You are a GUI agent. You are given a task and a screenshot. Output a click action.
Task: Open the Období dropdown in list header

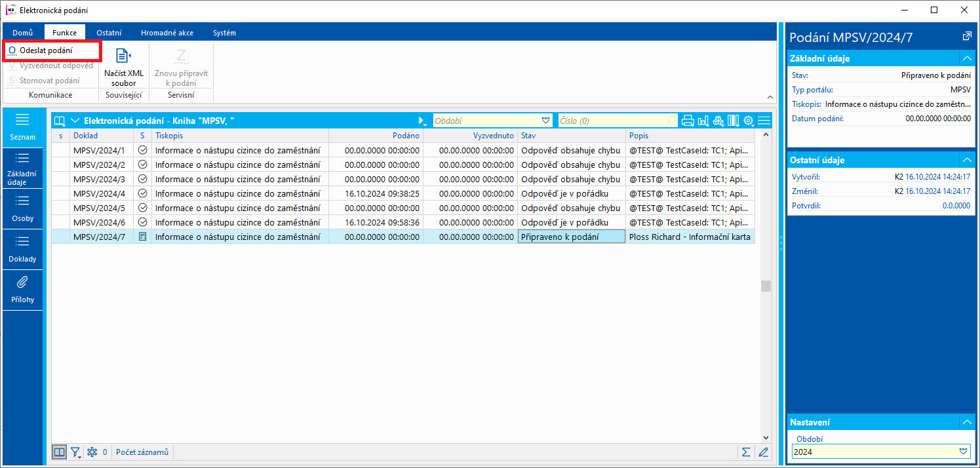point(545,121)
